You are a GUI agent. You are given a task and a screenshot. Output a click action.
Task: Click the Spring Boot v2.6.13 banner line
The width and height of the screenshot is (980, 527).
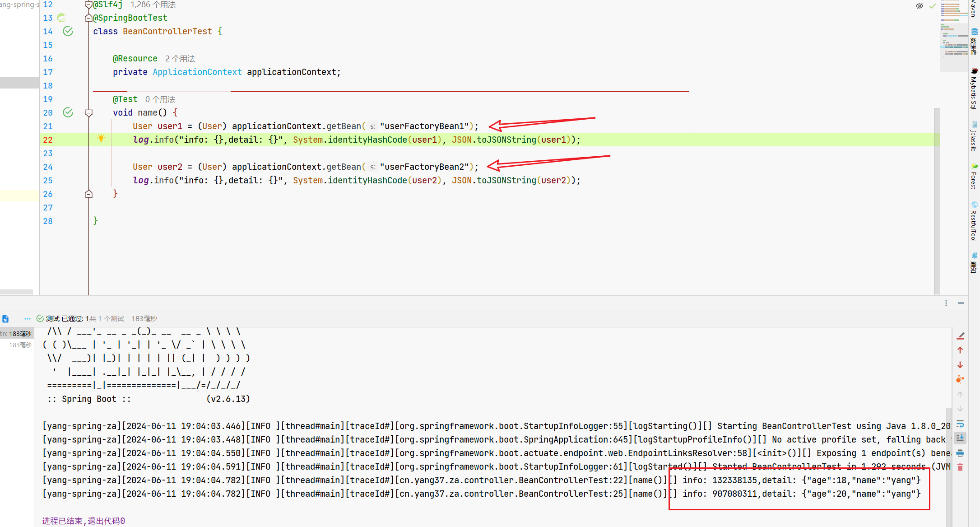[x=149, y=399]
